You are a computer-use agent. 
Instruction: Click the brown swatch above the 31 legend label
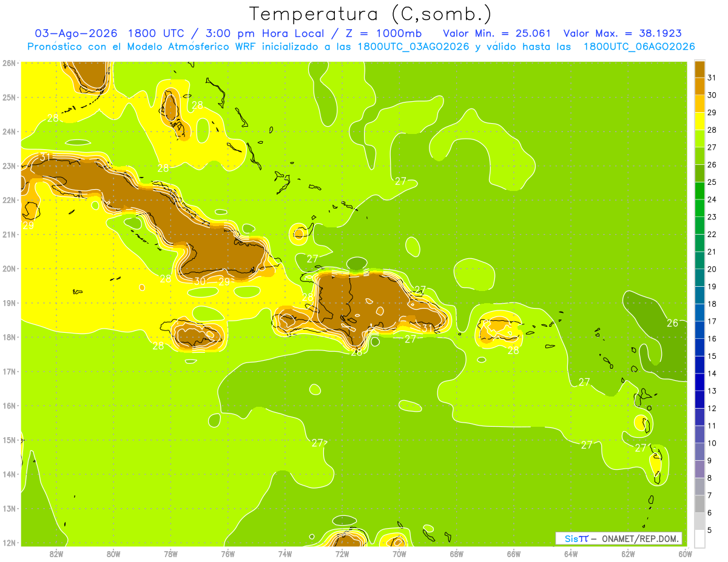coord(700,69)
